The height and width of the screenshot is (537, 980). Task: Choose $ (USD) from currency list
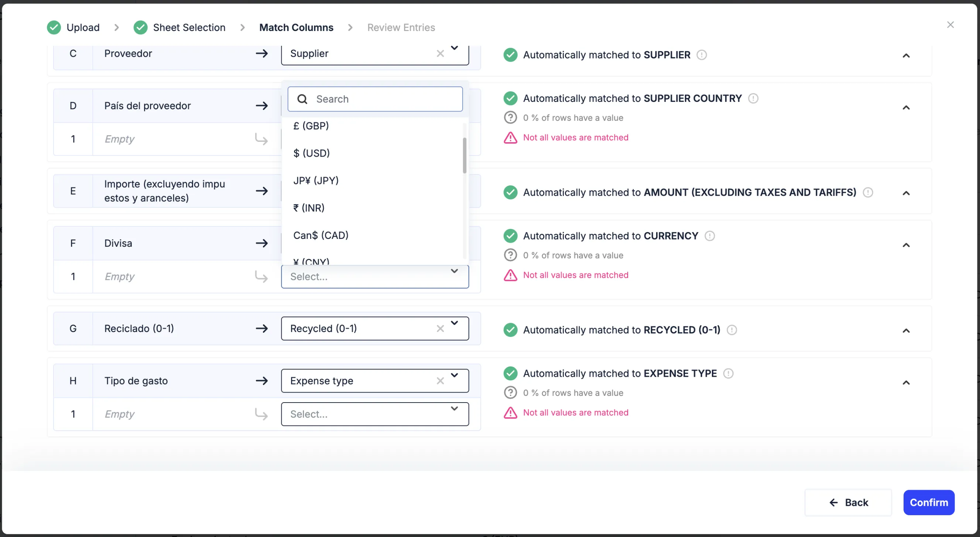pos(312,153)
